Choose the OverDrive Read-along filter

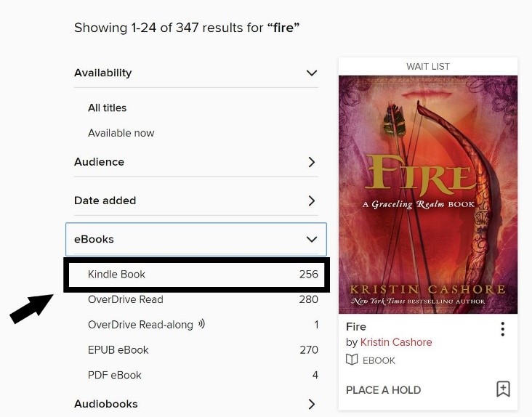click(141, 325)
